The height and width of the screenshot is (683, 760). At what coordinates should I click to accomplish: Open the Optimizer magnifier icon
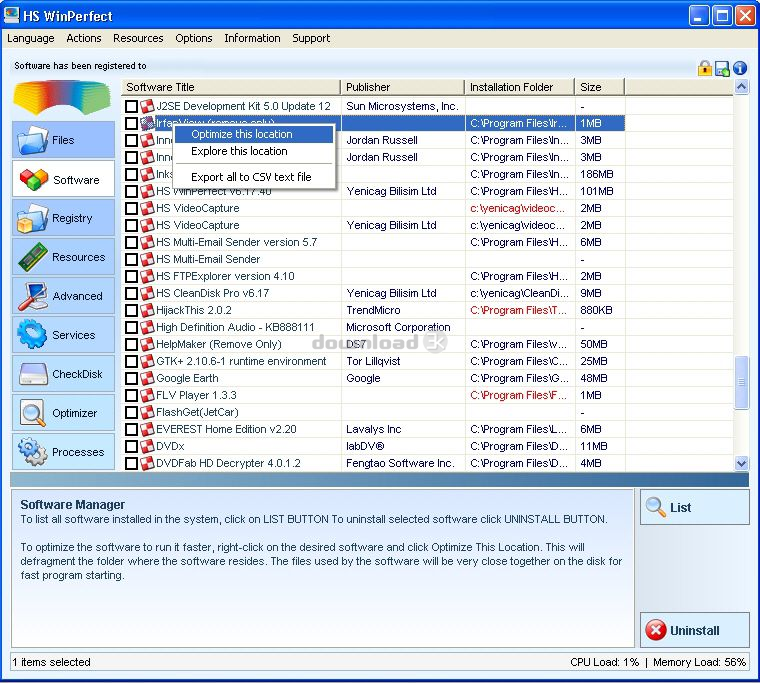(x=33, y=413)
